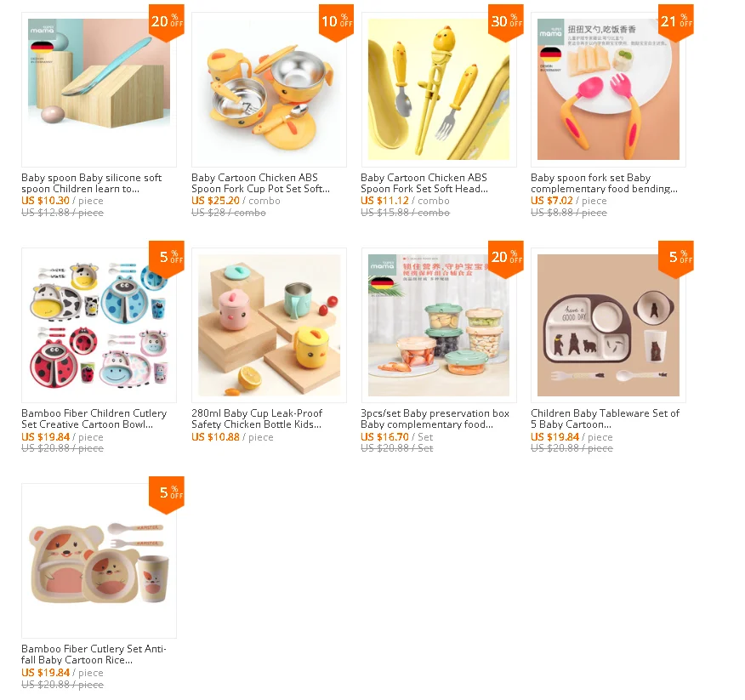This screenshot has height=700, width=745.
Task: Open '3pcs/set Baby preservation box' title link
Action: 435,418
